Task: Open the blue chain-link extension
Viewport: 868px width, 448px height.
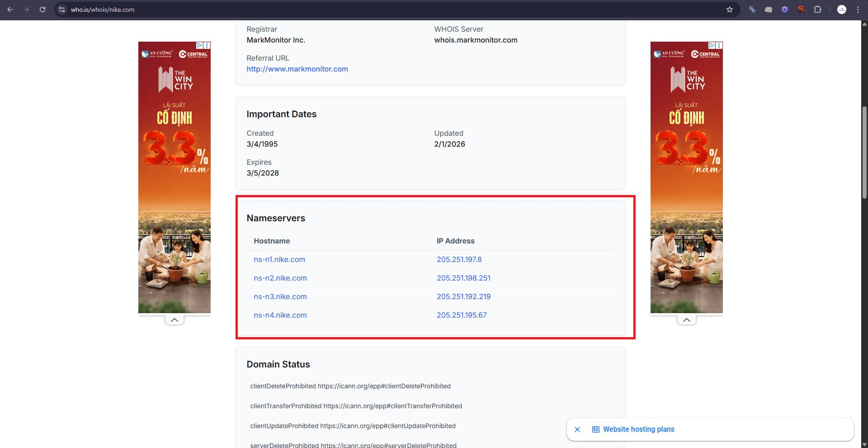Action: tap(752, 10)
